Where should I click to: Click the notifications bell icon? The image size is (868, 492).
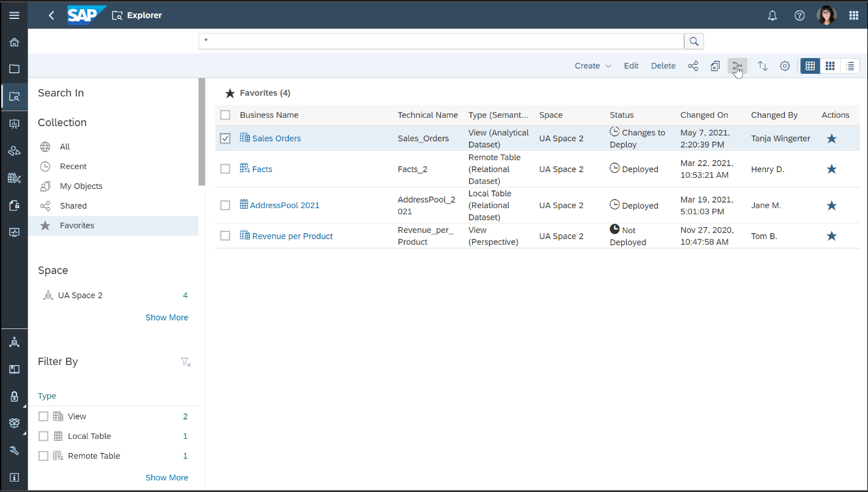tap(773, 15)
